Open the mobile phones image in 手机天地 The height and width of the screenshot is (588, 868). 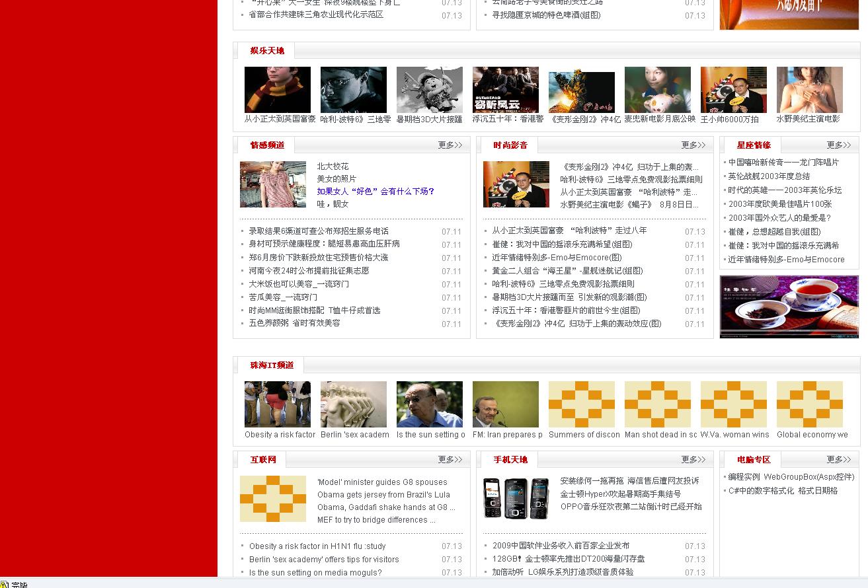click(x=516, y=498)
